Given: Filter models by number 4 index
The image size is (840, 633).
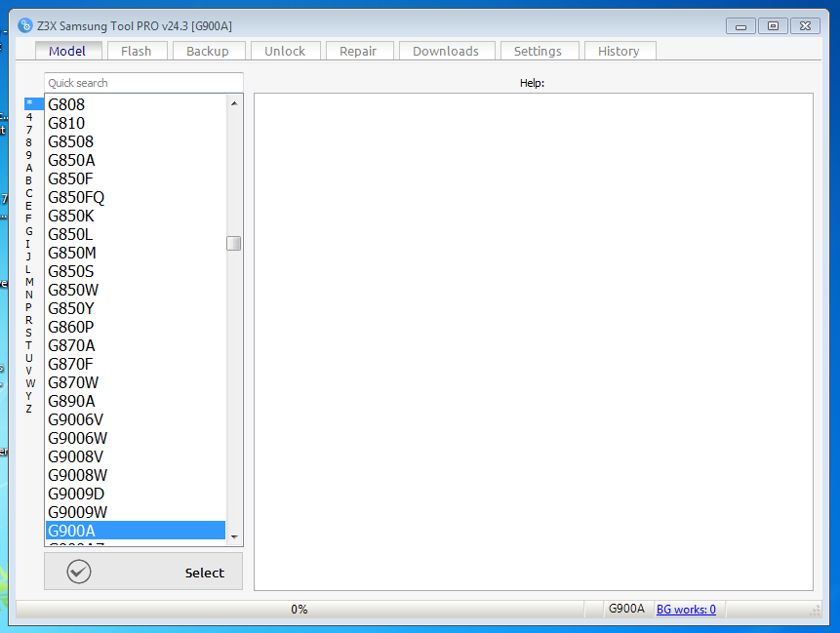Looking at the screenshot, I should coord(29,117).
